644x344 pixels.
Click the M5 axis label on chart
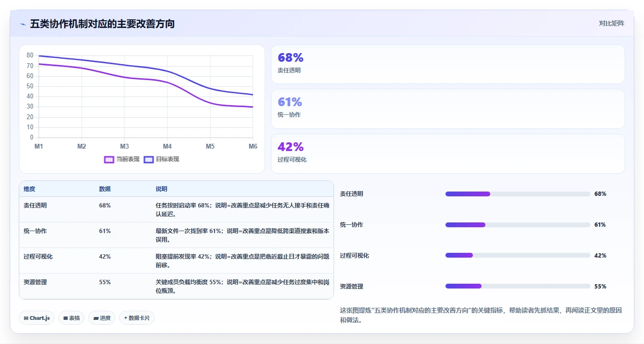point(210,146)
